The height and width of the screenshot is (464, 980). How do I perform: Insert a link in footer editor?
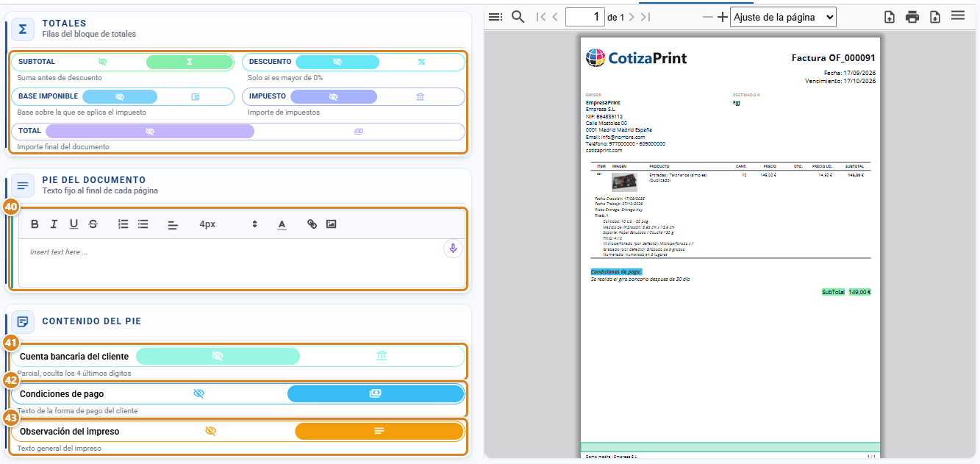tap(312, 224)
